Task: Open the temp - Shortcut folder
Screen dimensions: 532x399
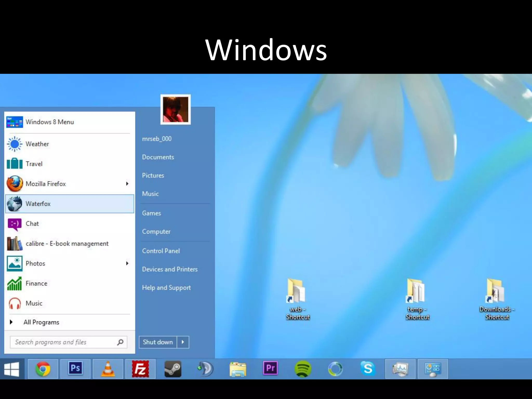Action: 417,299
